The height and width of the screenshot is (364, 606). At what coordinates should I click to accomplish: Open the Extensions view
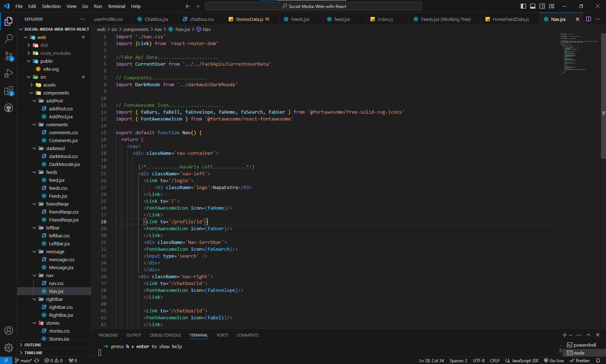tap(9, 91)
